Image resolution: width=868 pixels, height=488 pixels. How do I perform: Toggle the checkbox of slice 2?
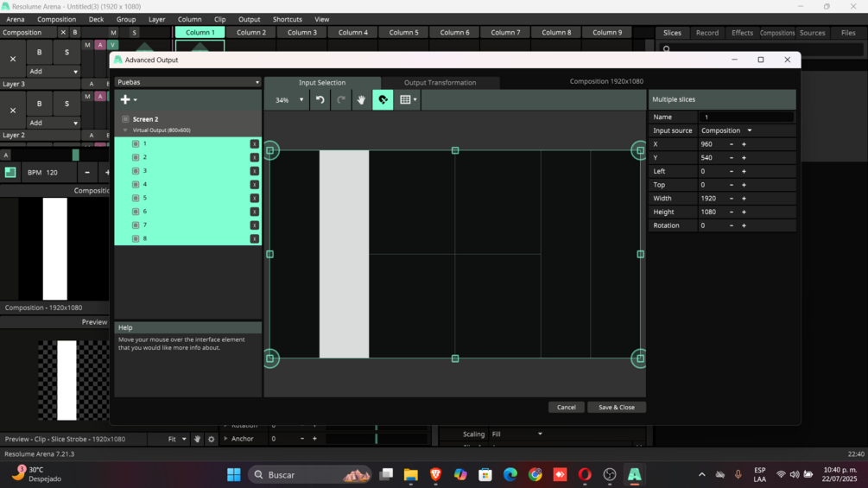(x=136, y=157)
